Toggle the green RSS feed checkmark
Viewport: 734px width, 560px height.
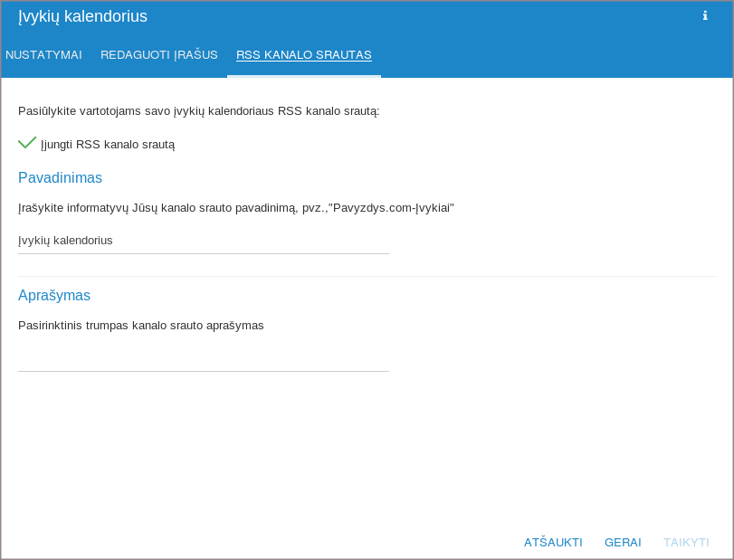tap(27, 143)
